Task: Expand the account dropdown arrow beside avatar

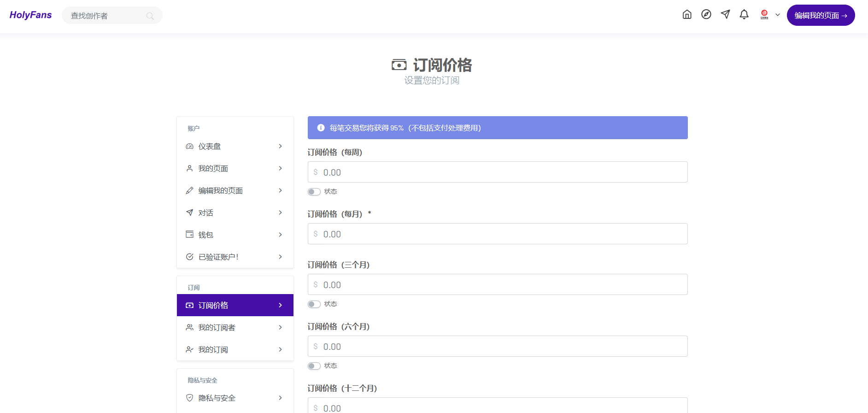Action: click(x=778, y=15)
